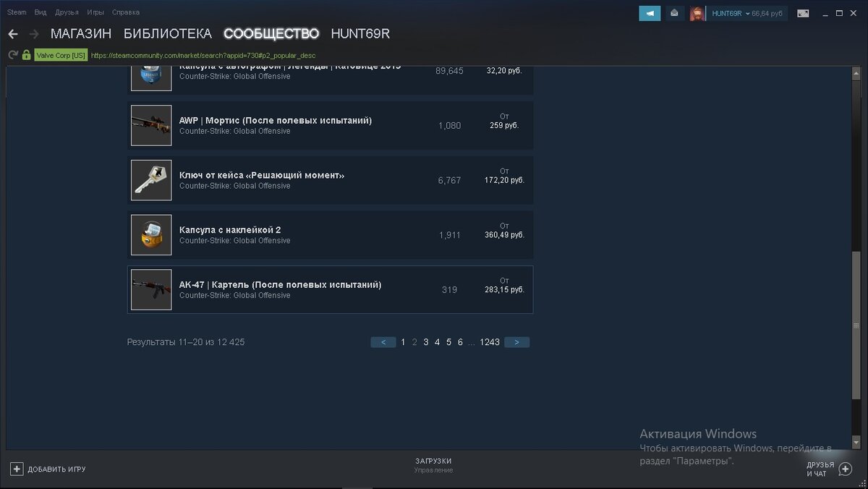Click capsule price 360,49 руб.

504,235
